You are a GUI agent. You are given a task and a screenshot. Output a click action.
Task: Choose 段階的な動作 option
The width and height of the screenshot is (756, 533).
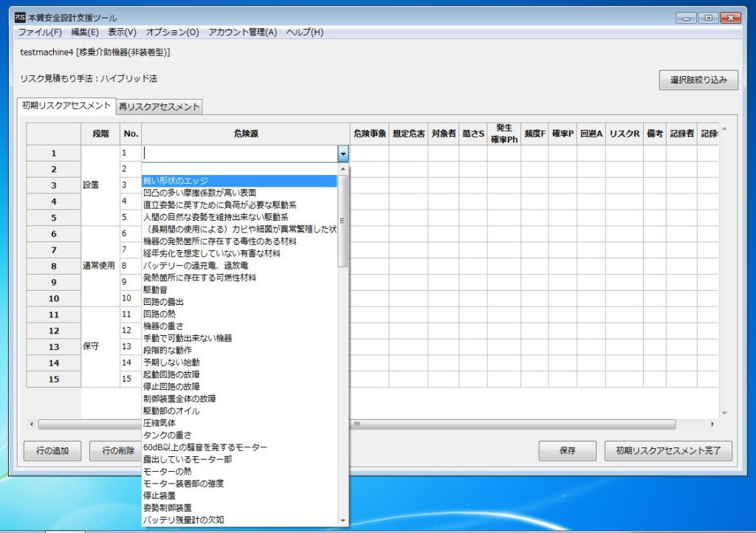coord(239,350)
